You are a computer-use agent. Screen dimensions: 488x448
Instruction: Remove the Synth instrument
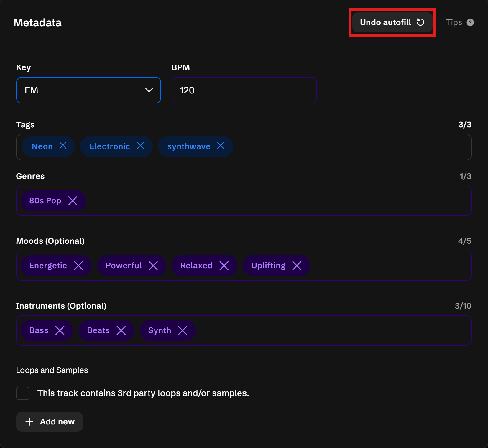[183, 331]
